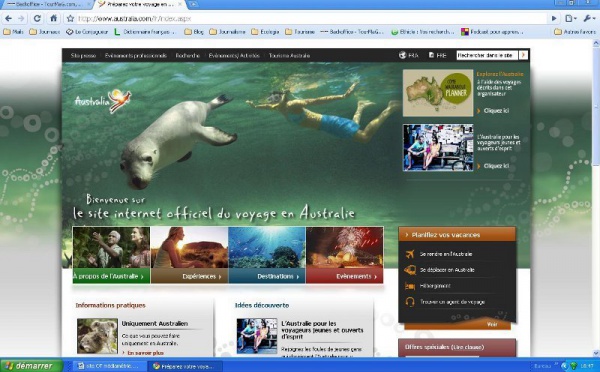Switch to Préparez votre voyage taskbar window
The height and width of the screenshot is (372, 600).
pyautogui.click(x=185, y=366)
